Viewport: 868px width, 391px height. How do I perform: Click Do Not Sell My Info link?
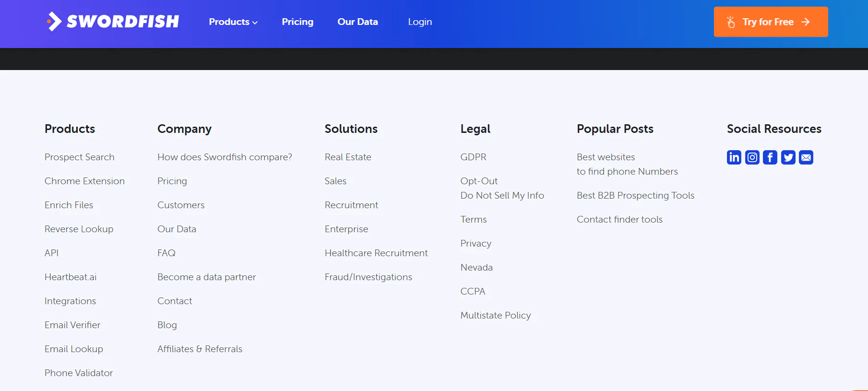coord(502,195)
